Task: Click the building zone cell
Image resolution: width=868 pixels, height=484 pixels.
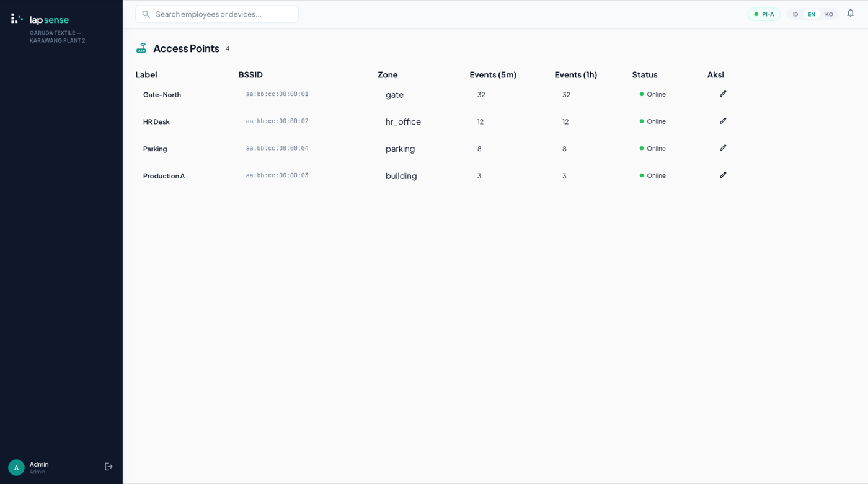Action: pos(401,176)
